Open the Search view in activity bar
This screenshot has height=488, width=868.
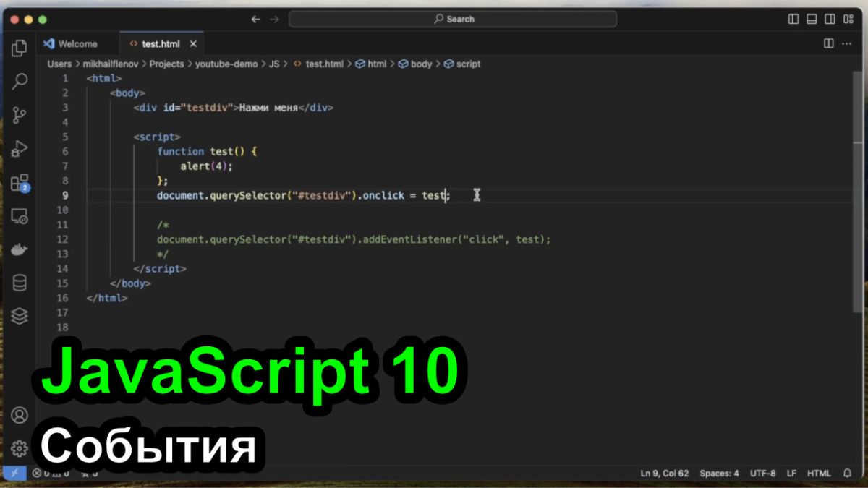pyautogui.click(x=20, y=81)
